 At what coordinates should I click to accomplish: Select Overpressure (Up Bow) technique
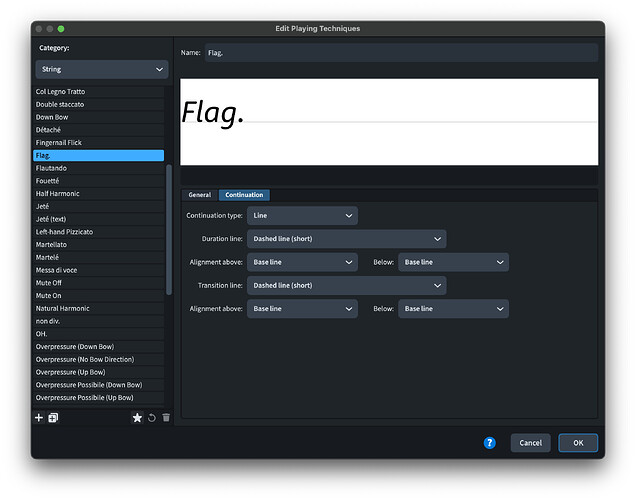click(x=99, y=372)
